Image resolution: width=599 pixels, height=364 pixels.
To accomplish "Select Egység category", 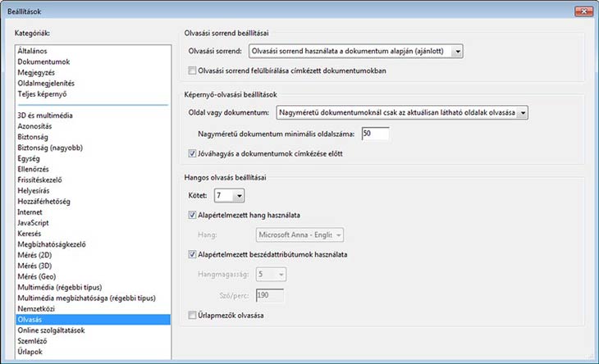I will click(94, 158).
